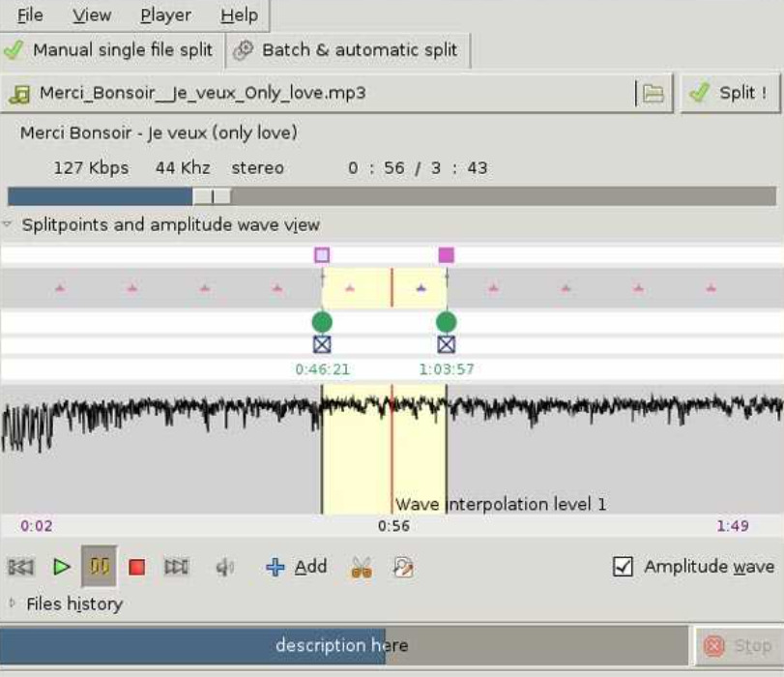Image resolution: width=784 pixels, height=677 pixels.
Task: Open the View menu
Action: click(92, 15)
